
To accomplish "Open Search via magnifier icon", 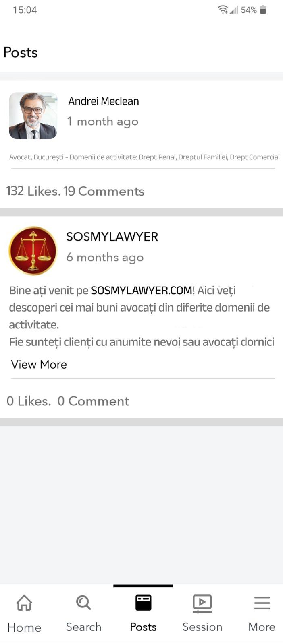I will click(x=83, y=603).
